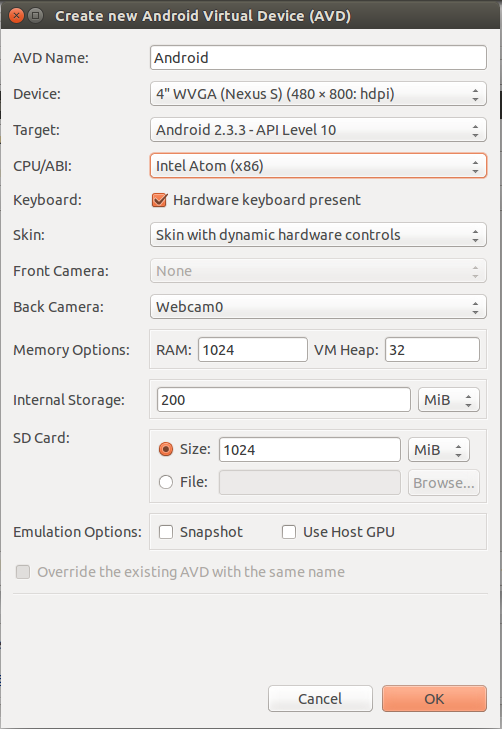Change SD Card size MiB unit selector

[439, 450]
